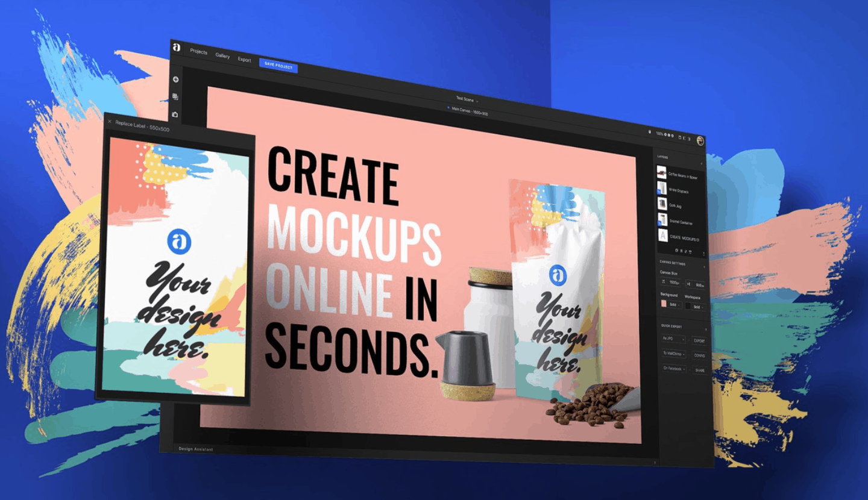This screenshot has height=500, width=868.
Task: Click the SAVE PROJECT button
Action: point(278,65)
